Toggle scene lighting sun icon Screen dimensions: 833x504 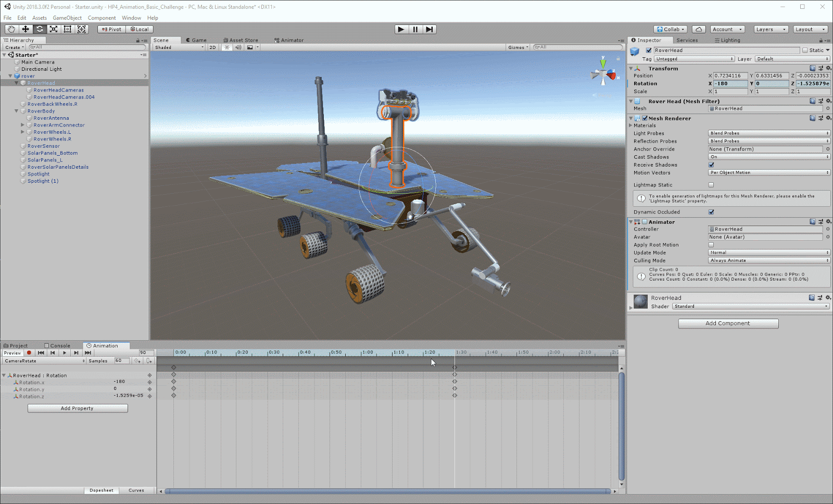227,47
